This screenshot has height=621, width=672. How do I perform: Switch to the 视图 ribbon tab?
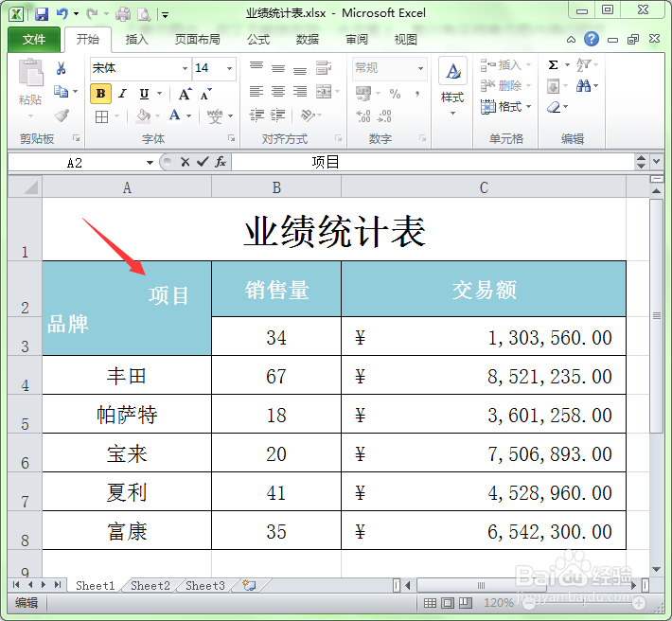(406, 40)
